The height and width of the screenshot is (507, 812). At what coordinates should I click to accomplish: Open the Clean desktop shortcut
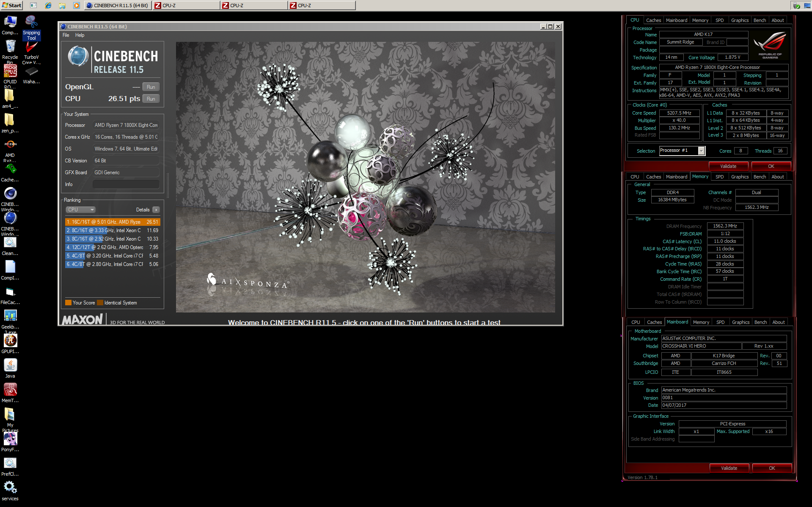10,246
